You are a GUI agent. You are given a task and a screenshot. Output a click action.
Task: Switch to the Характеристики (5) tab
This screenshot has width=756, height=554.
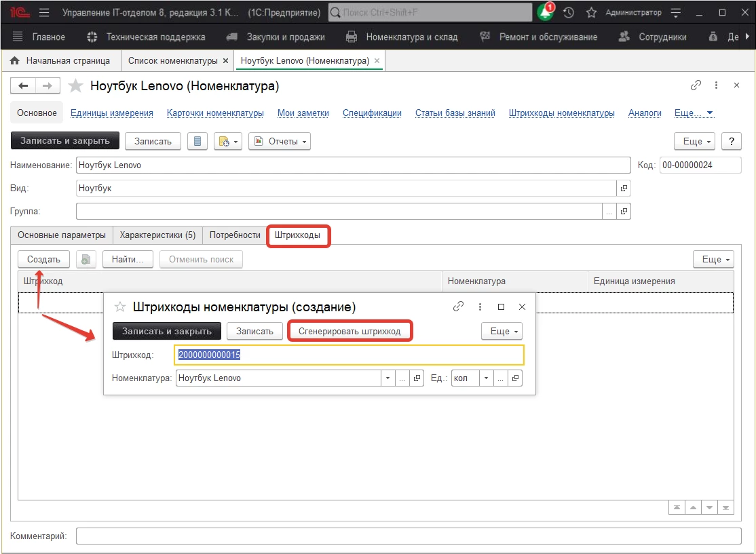tap(157, 235)
